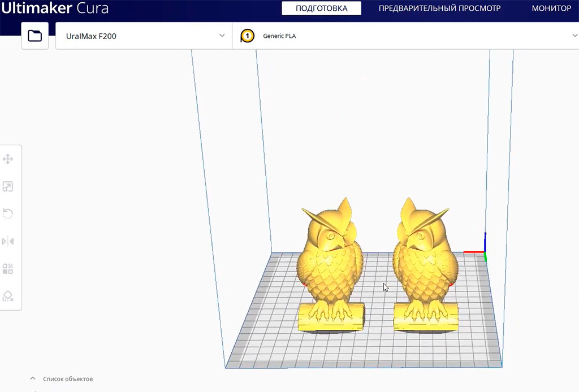Open a model file via the folder icon
The height and width of the screenshot is (392, 579).
point(34,35)
